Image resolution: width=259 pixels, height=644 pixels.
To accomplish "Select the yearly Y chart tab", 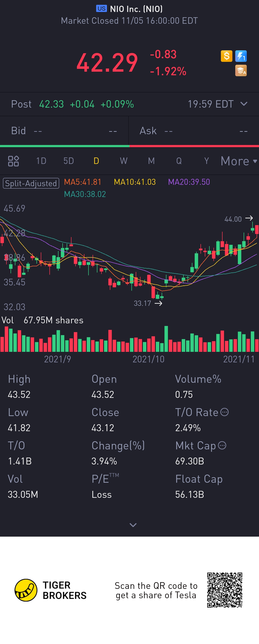I will pyautogui.click(x=206, y=161).
